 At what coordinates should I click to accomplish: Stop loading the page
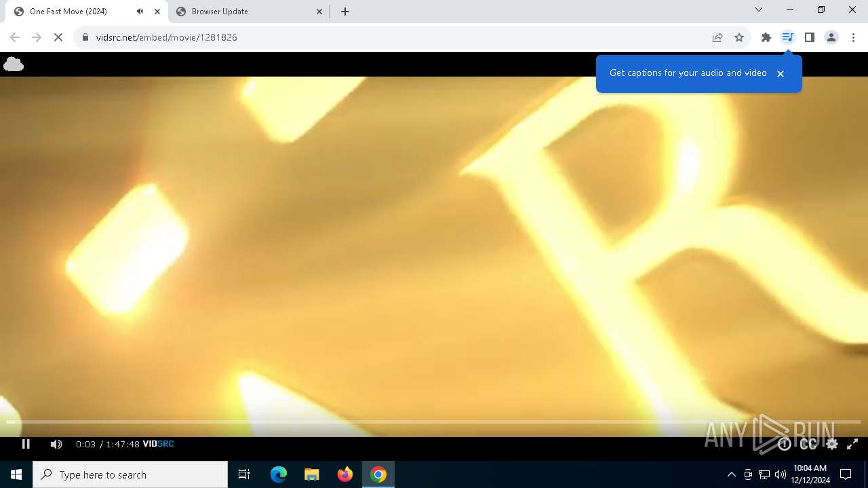coord(58,37)
